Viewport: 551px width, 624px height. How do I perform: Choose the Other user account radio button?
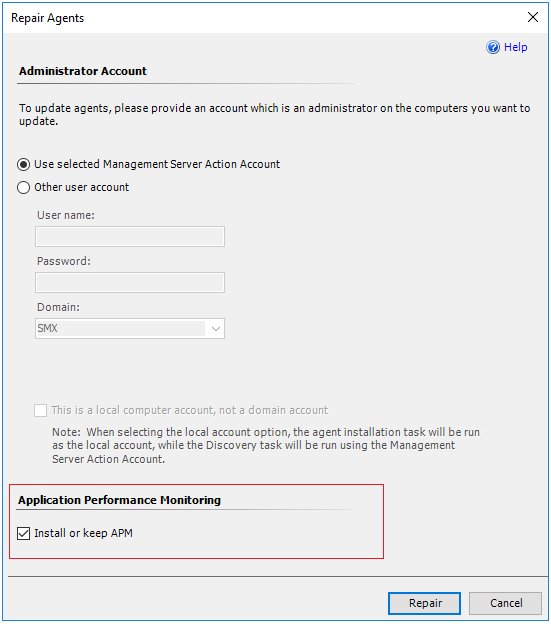coord(23,187)
